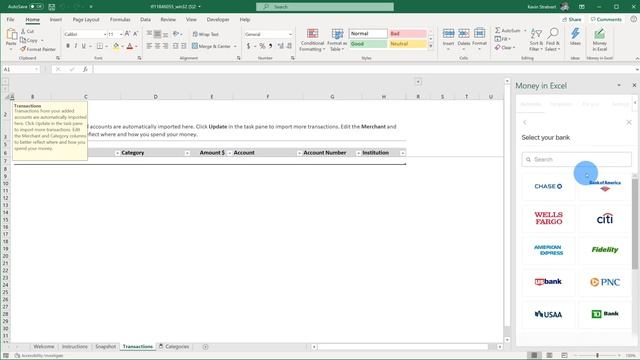
Task: Apply the Good cell style
Action: tap(368, 44)
